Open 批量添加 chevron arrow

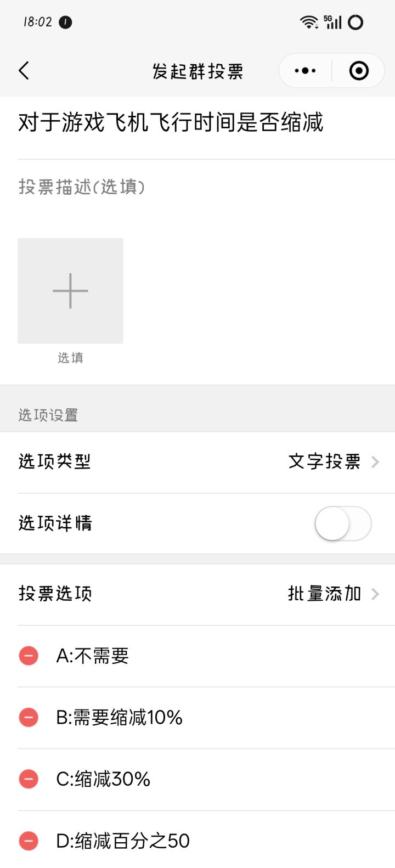coord(375,594)
